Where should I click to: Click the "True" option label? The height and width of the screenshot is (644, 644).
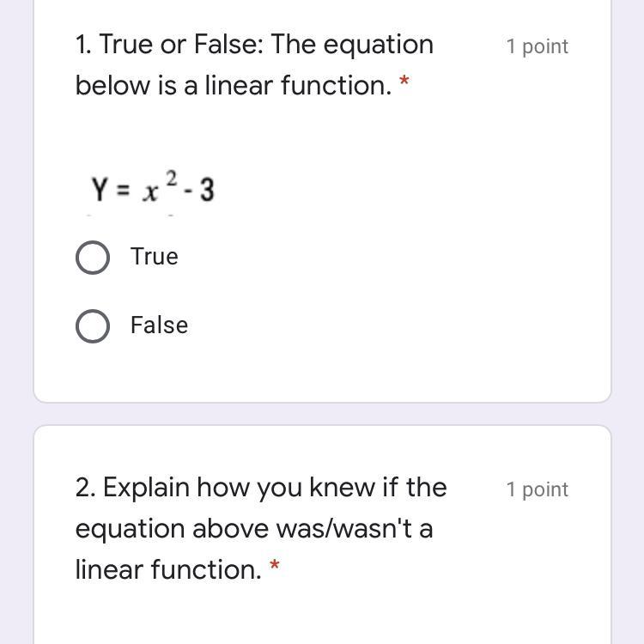[155, 257]
